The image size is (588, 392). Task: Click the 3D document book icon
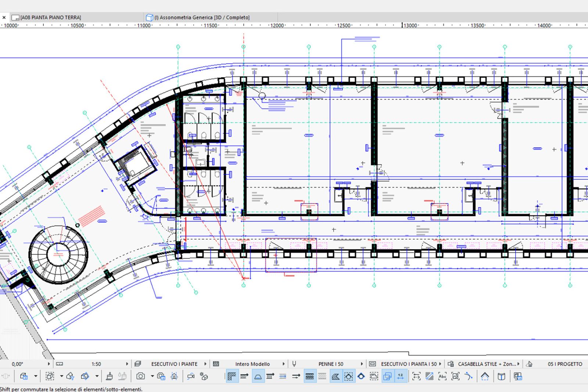(502, 376)
